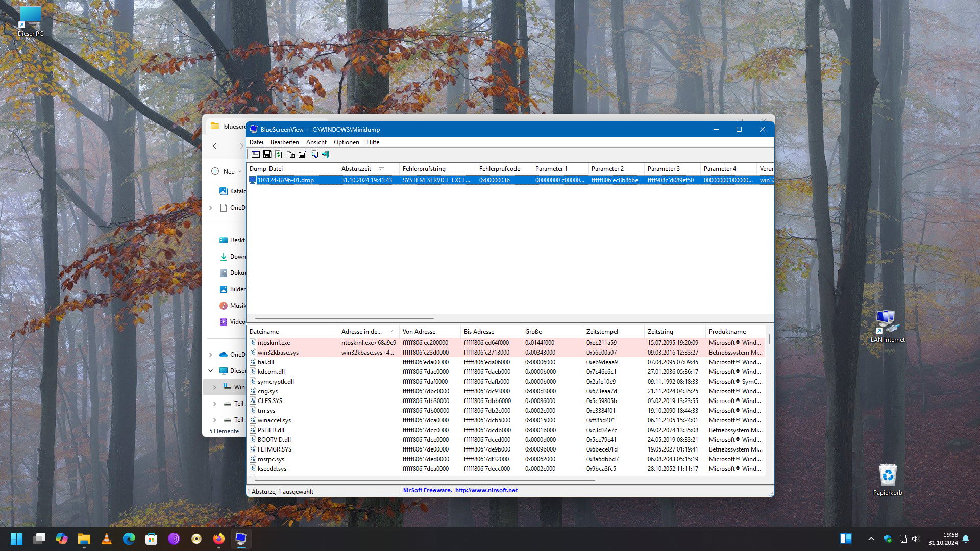The width and height of the screenshot is (980, 551).
Task: Click the Properties toolbar icon
Action: 302,154
